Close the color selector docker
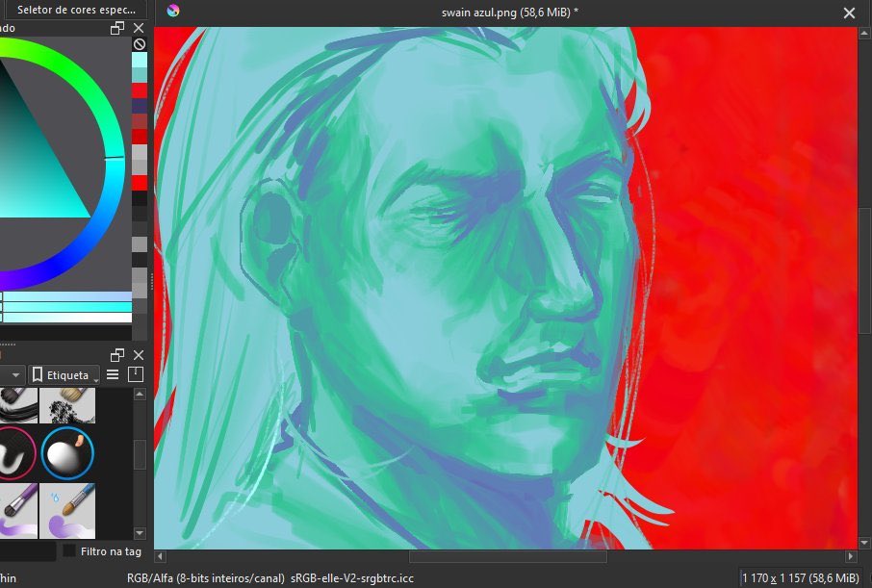 pos(139,28)
